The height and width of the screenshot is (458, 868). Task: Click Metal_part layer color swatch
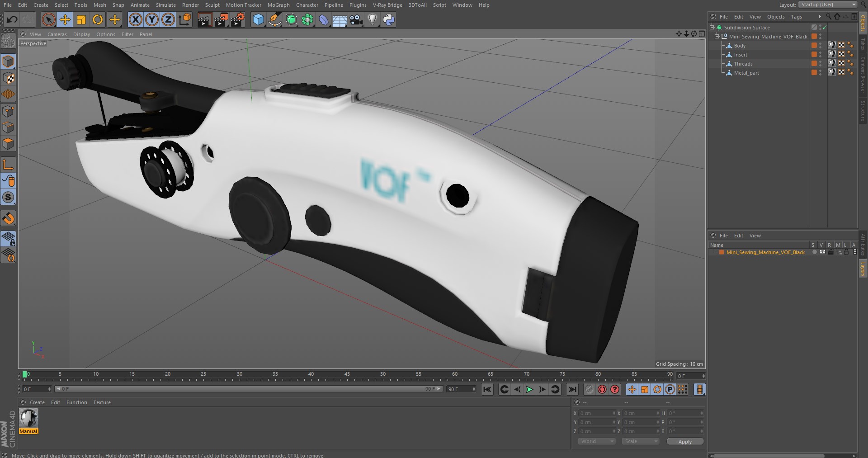click(814, 72)
